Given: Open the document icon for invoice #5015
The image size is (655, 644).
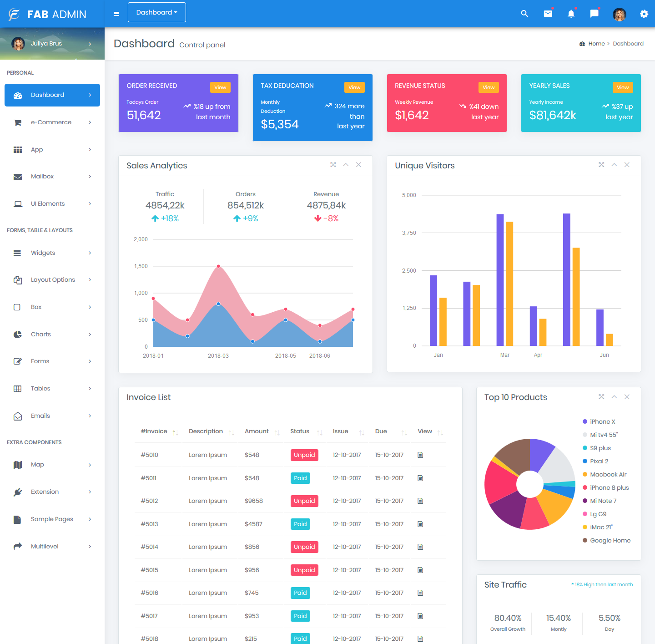Looking at the screenshot, I should 420,570.
